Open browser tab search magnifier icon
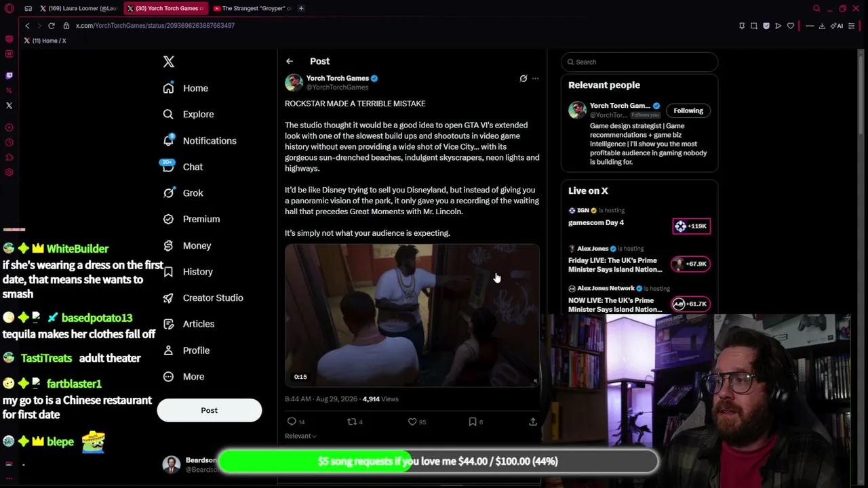 [x=817, y=8]
